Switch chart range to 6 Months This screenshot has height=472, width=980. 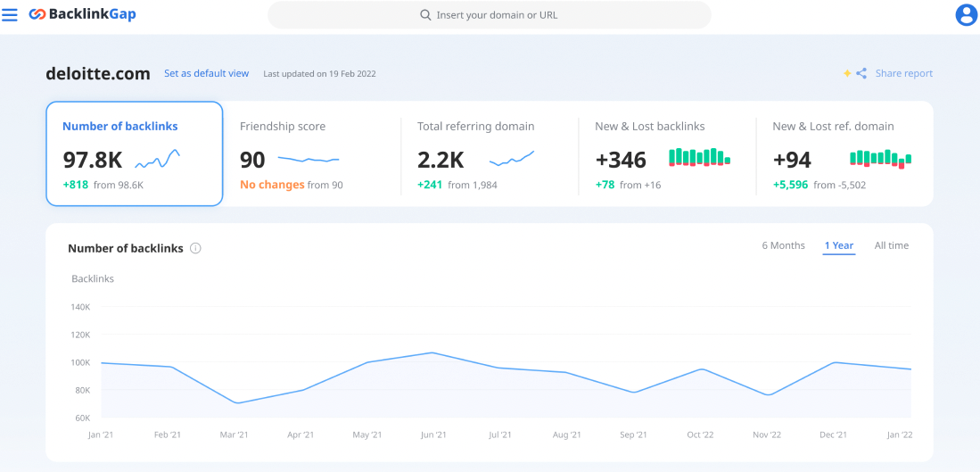[783, 245]
